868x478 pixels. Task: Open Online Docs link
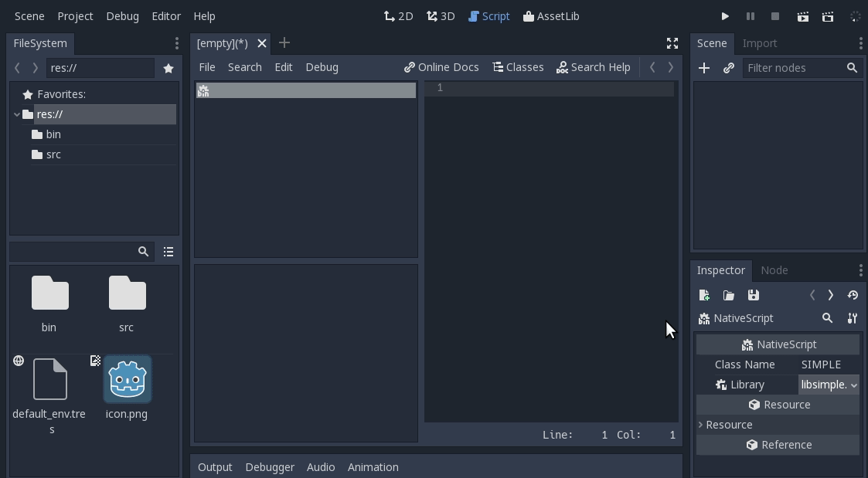pos(441,67)
